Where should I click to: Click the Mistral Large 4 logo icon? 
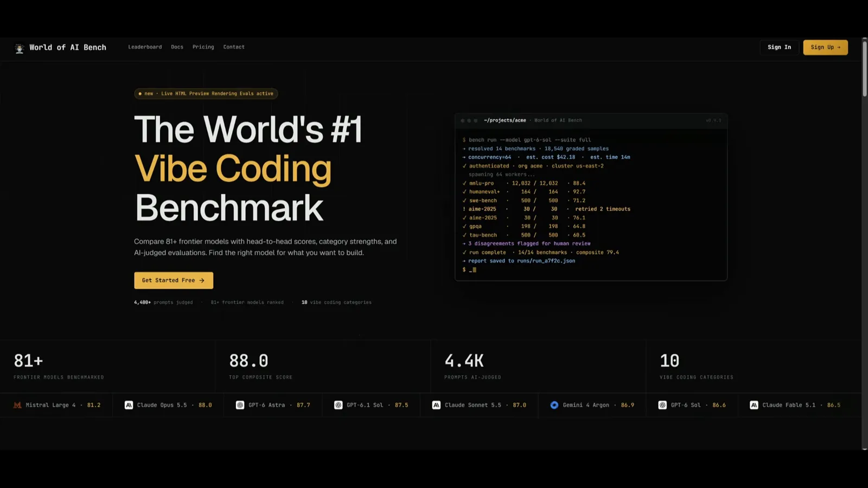pyautogui.click(x=17, y=405)
